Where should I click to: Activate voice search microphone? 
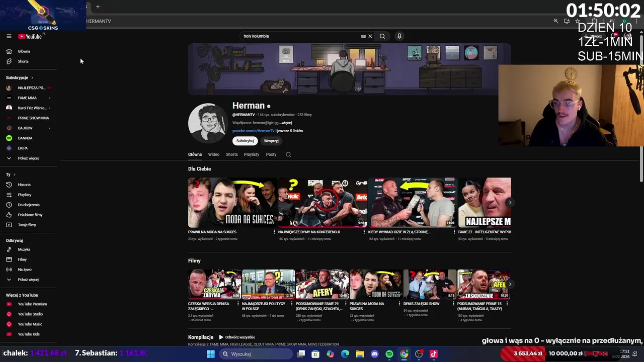[399, 36]
